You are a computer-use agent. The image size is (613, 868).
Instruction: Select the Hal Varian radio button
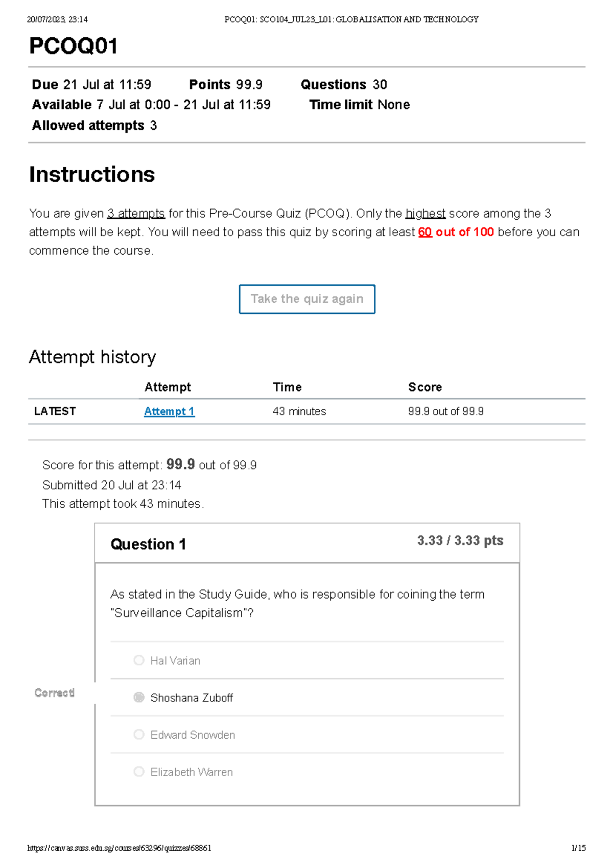(139, 660)
